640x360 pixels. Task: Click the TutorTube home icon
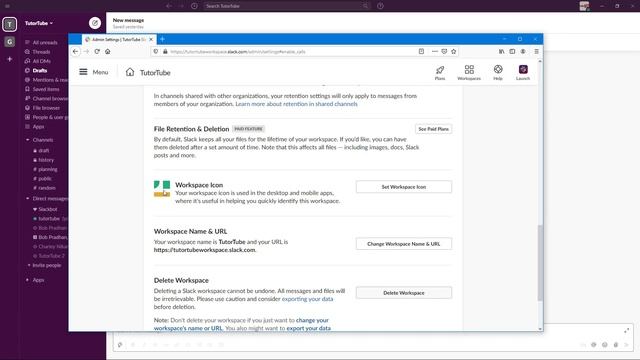pyautogui.click(x=130, y=72)
